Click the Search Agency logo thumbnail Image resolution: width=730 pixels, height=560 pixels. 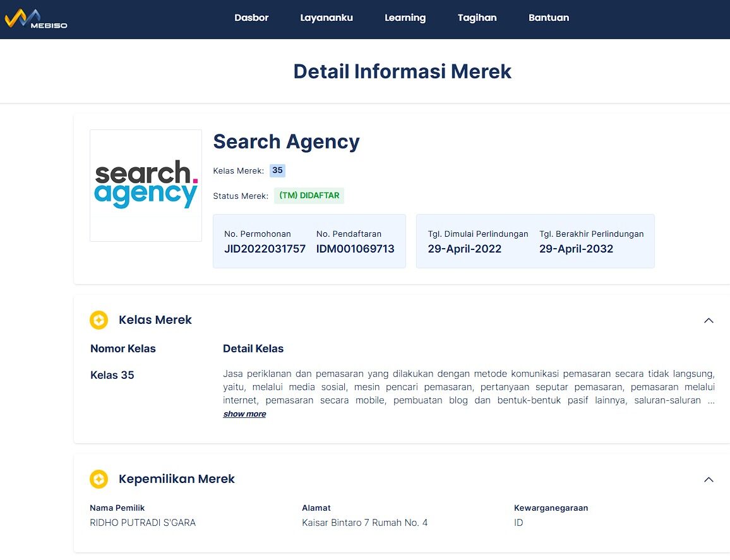146,185
